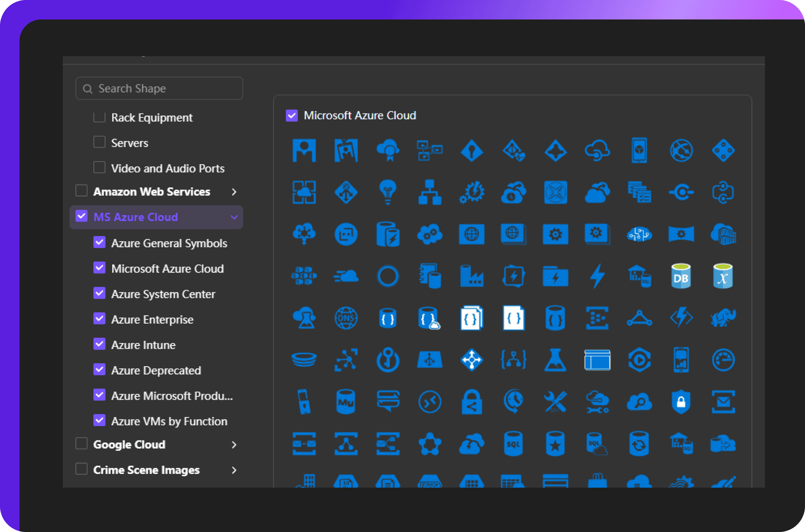Disable the Azure Deprecated checkbox
The height and width of the screenshot is (532, 805).
click(x=99, y=369)
